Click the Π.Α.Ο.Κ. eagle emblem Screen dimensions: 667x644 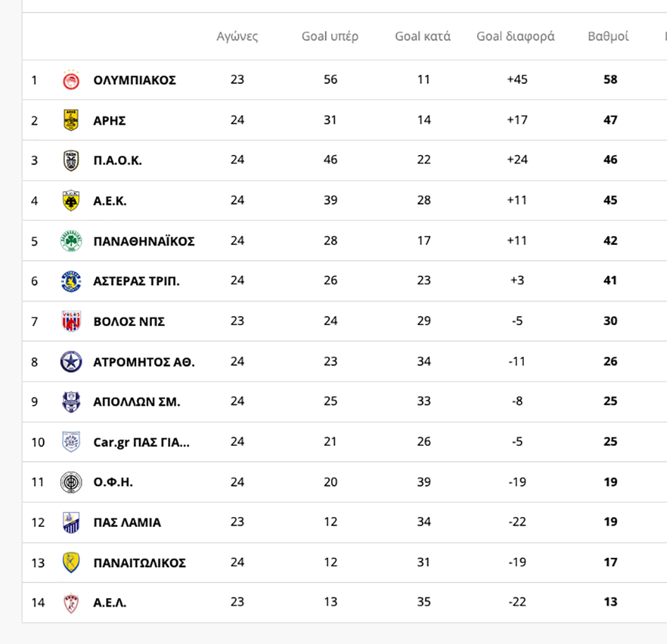(x=71, y=160)
